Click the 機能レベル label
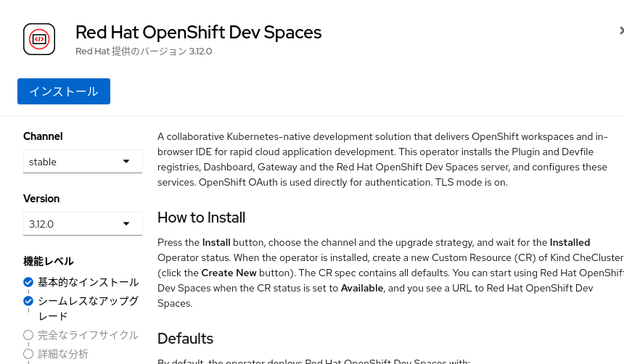Screen dimensions: 624x364 tap(49, 261)
